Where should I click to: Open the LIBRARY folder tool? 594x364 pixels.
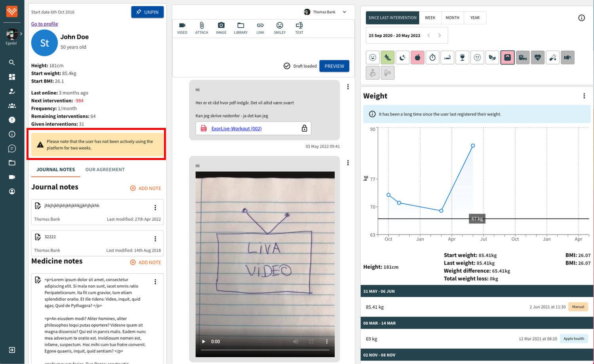click(241, 28)
